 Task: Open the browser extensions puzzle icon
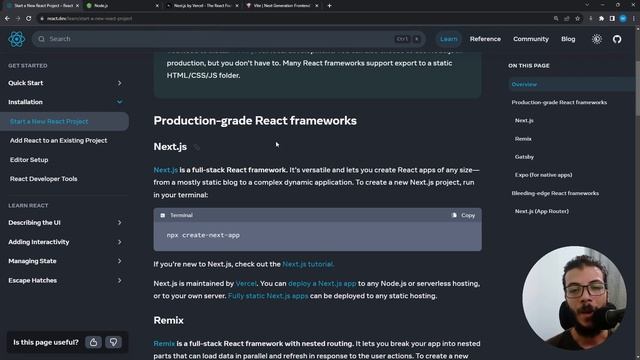coord(601,18)
